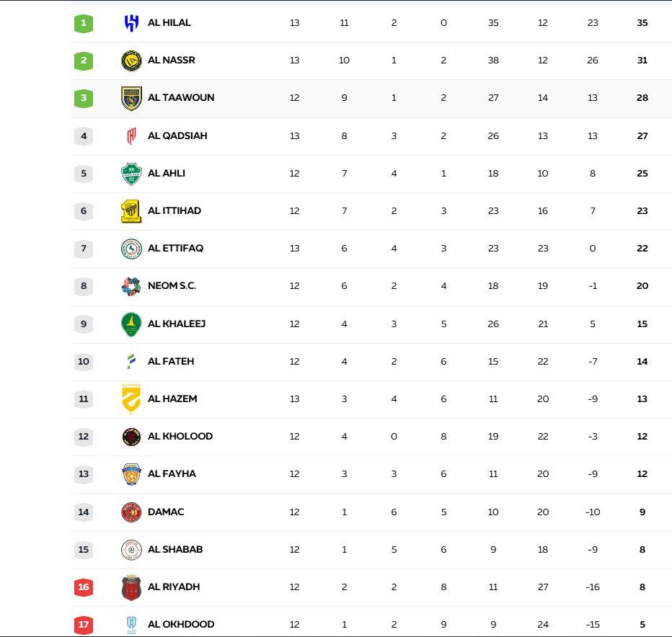The height and width of the screenshot is (637, 672).
Task: Select the Al Ahli green crest
Action: [x=131, y=174]
